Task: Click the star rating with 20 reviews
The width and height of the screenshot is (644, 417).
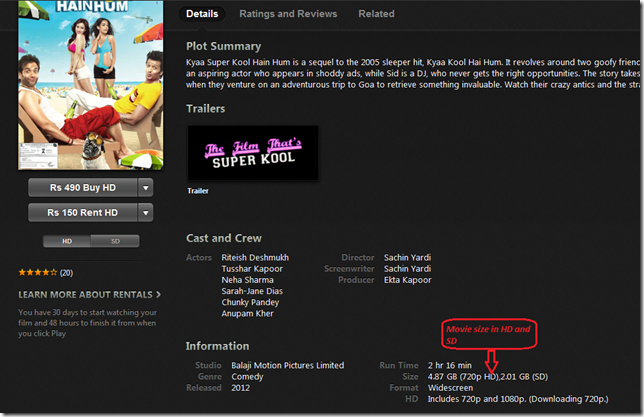Action: point(46,272)
